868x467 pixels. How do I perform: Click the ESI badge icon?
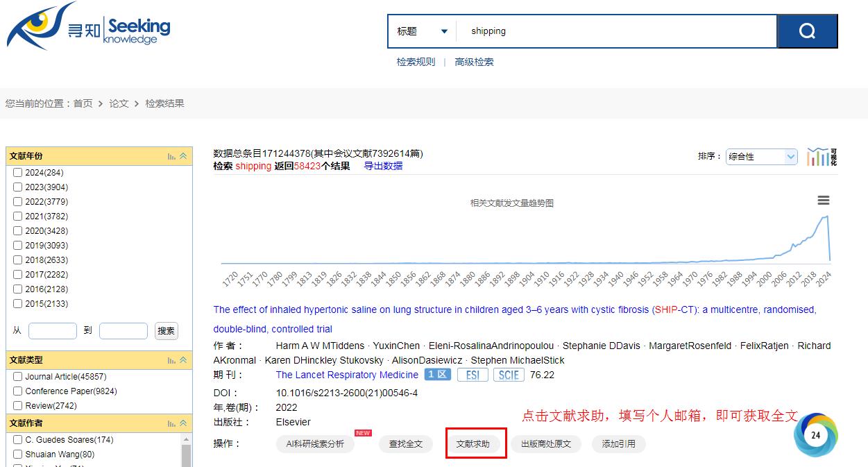click(x=473, y=375)
